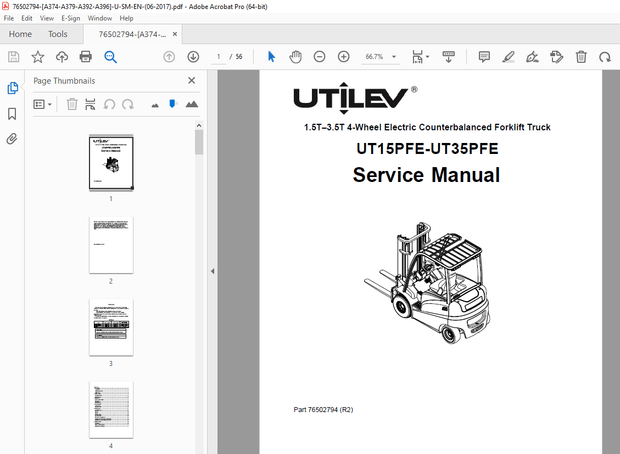Go to previous page arrow
Image resolution: width=620 pixels, height=454 pixels.
click(x=169, y=57)
